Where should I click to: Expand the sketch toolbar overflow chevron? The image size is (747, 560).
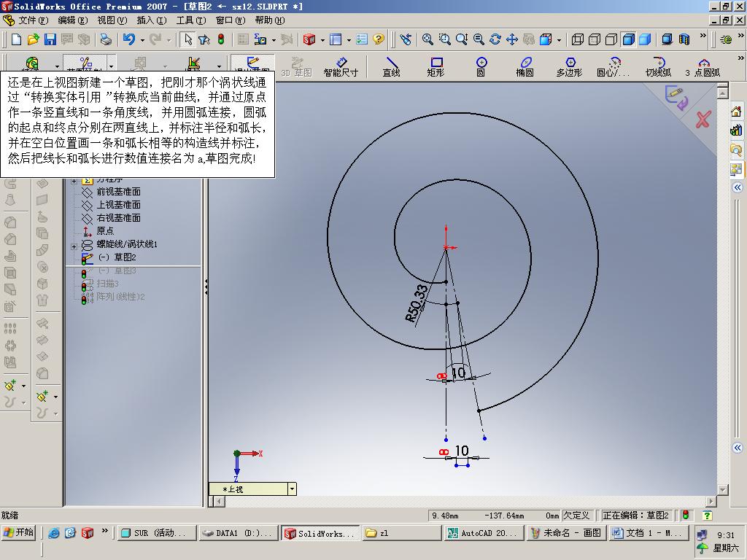(741, 58)
